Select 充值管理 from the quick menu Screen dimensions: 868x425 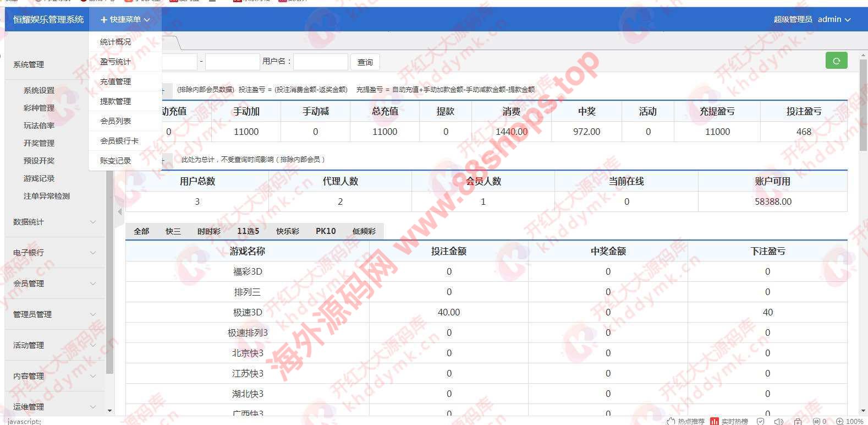[116, 81]
